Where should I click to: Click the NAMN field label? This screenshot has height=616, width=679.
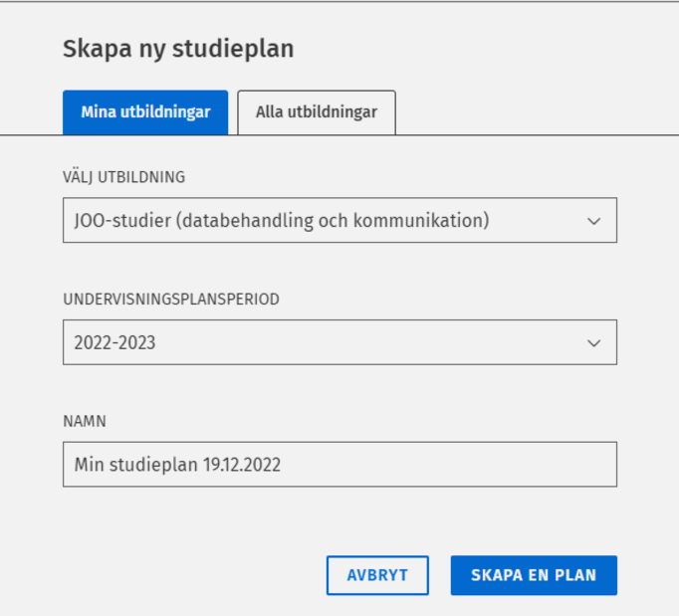coord(85,422)
